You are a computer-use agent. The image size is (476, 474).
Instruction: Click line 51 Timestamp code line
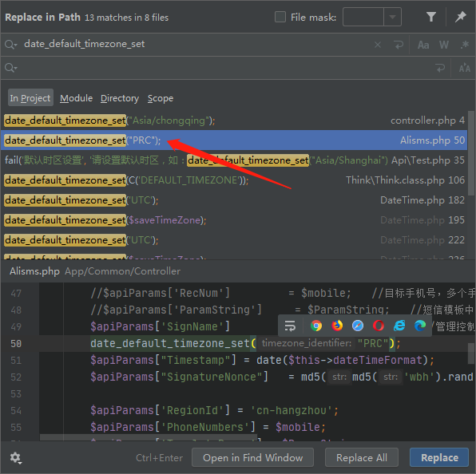262,360
